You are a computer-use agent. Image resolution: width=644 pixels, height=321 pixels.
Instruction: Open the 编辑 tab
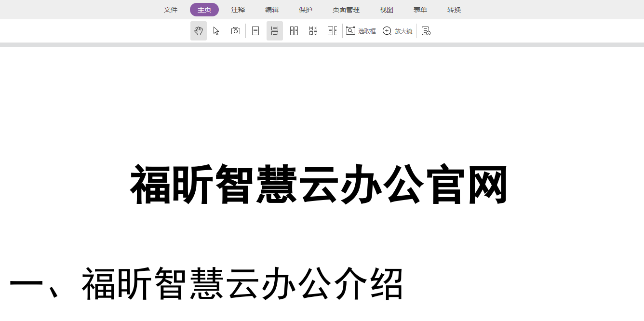tap(271, 10)
